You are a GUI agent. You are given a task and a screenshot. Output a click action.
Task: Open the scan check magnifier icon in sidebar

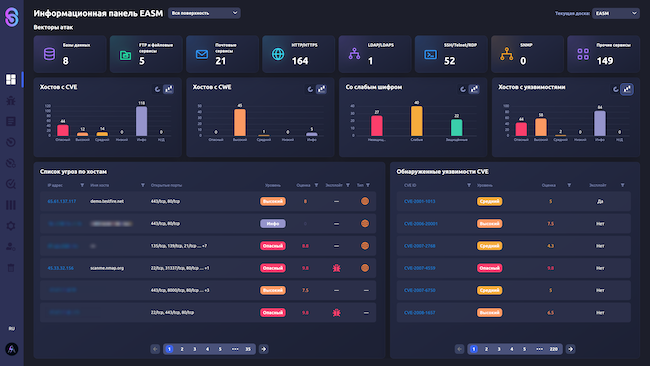(11, 184)
